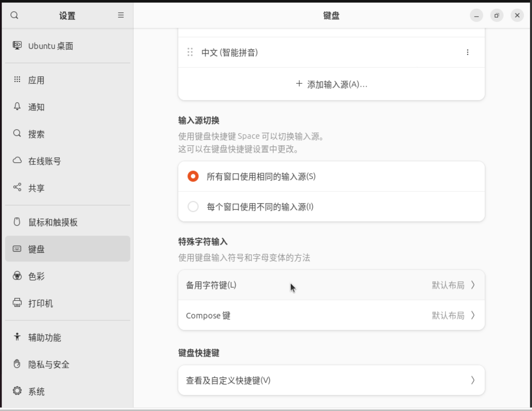
Task: Open 查看及自定义快捷键 chevron row
Action: point(473,380)
